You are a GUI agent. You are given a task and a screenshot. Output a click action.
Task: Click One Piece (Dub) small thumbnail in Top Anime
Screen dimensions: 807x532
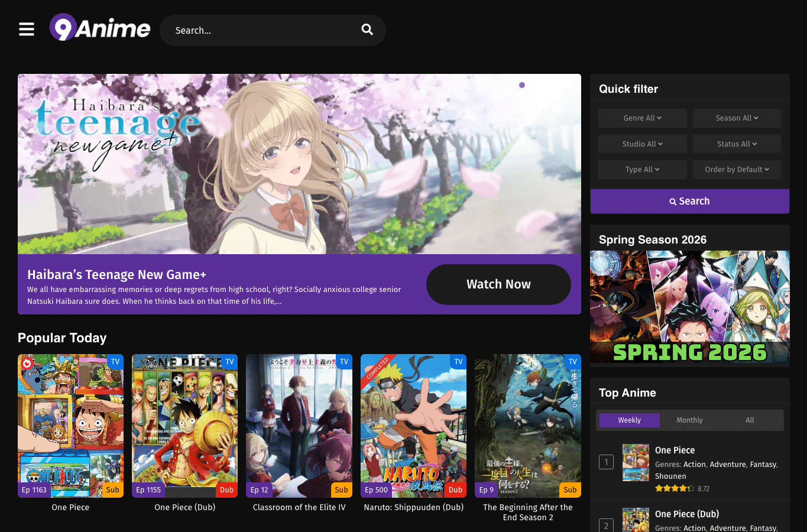(636, 520)
